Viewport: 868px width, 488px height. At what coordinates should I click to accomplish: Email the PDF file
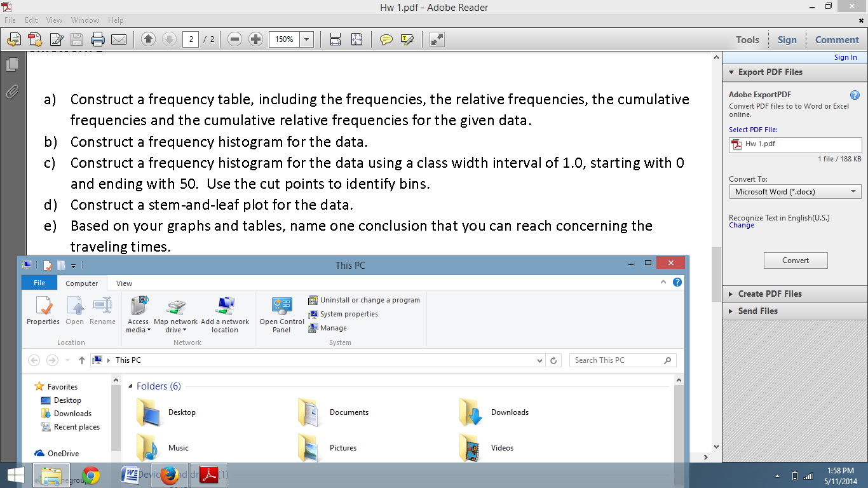[x=120, y=39]
